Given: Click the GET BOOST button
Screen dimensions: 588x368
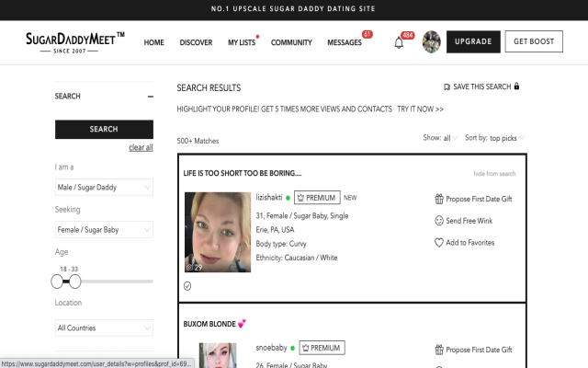Looking at the screenshot, I should click(534, 41).
